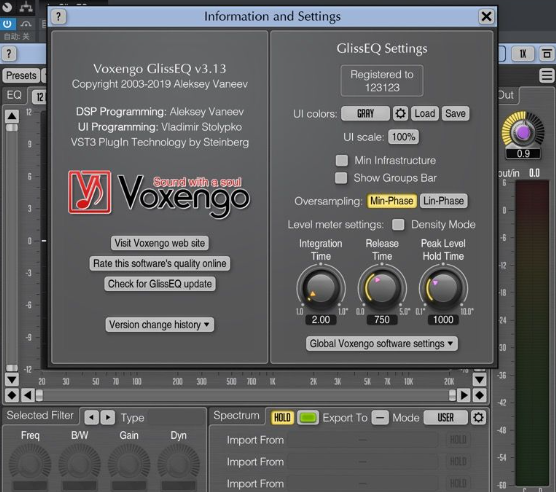Select next filter with right arrow
This screenshot has width=556, height=492.
click(x=108, y=418)
